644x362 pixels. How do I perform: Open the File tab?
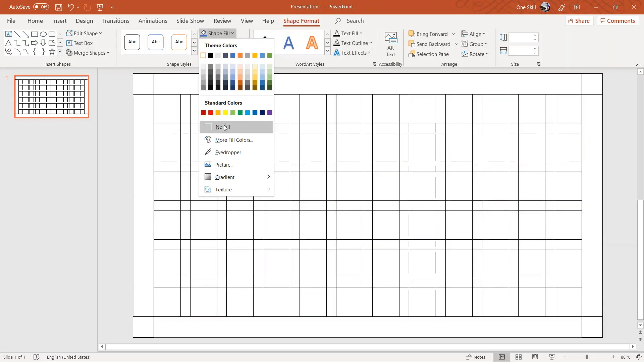coord(11,21)
